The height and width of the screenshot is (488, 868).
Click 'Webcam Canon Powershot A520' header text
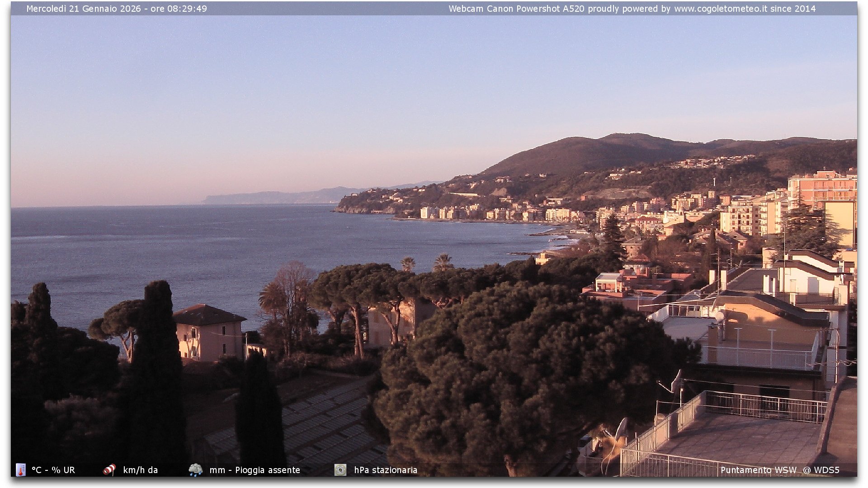pyautogui.click(x=516, y=9)
